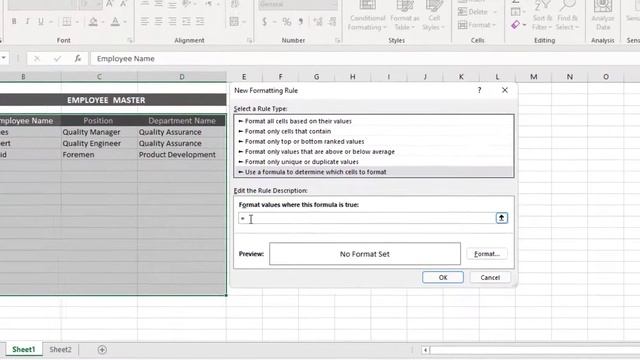Select 'Format only top or bottom ranked values'
The height and width of the screenshot is (360, 640).
[374, 142]
